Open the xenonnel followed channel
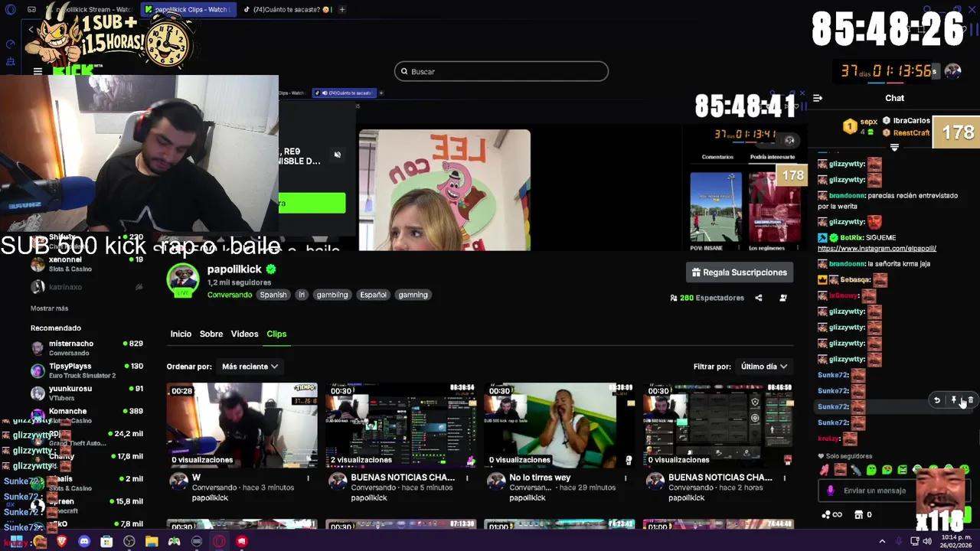 (x=87, y=264)
